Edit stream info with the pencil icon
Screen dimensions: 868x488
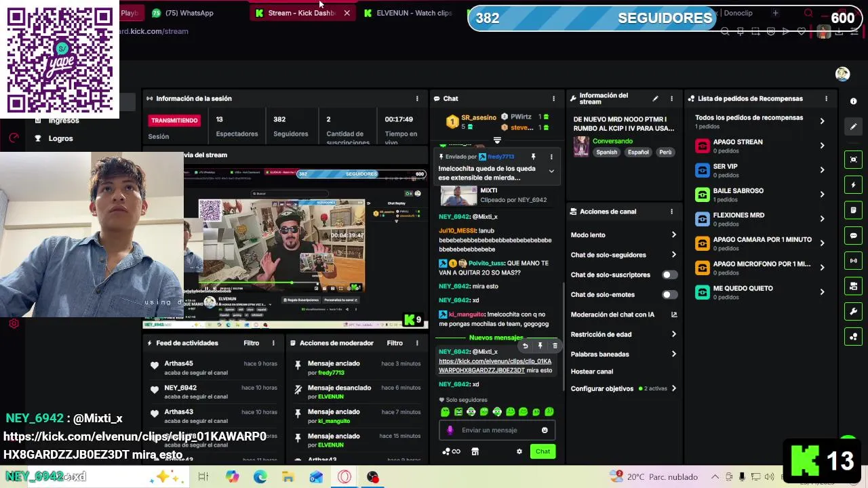(655, 98)
